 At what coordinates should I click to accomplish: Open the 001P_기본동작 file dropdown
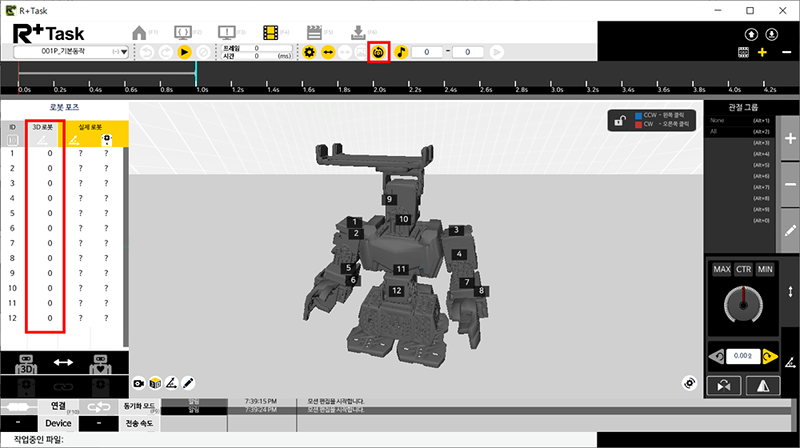(x=70, y=52)
